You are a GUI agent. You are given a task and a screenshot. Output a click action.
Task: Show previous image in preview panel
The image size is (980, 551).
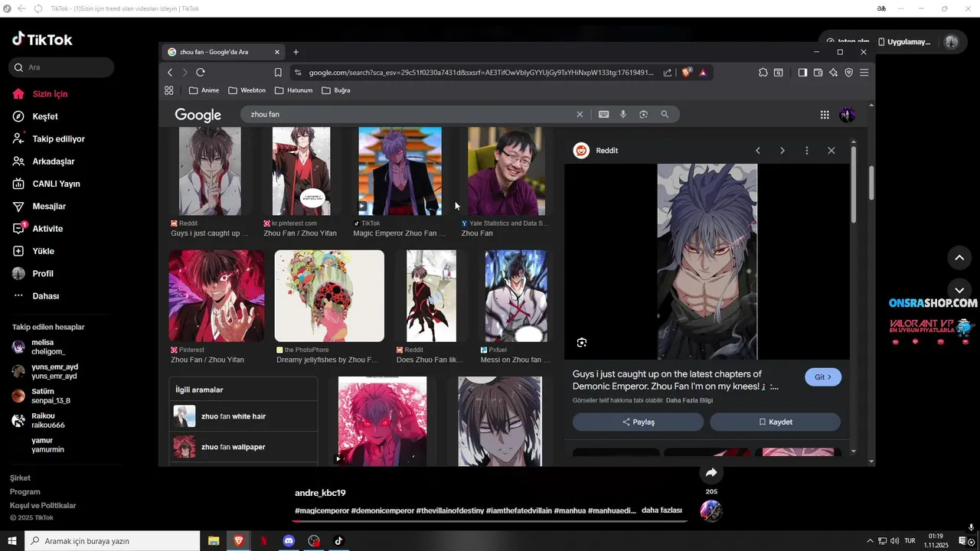(758, 151)
